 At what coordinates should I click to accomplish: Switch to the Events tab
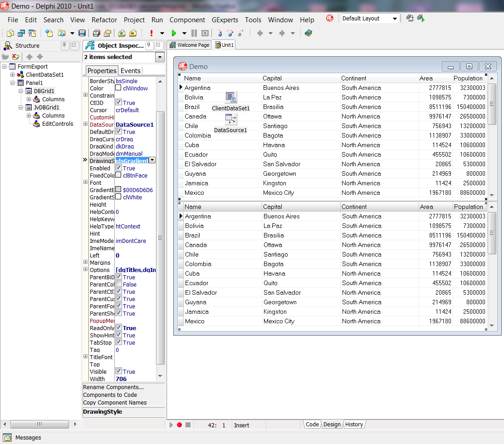130,70
